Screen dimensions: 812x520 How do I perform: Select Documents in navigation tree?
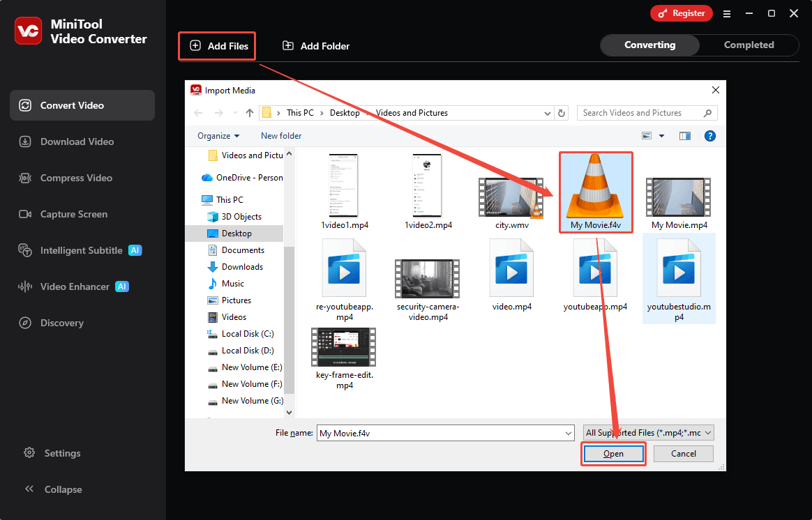pos(236,250)
